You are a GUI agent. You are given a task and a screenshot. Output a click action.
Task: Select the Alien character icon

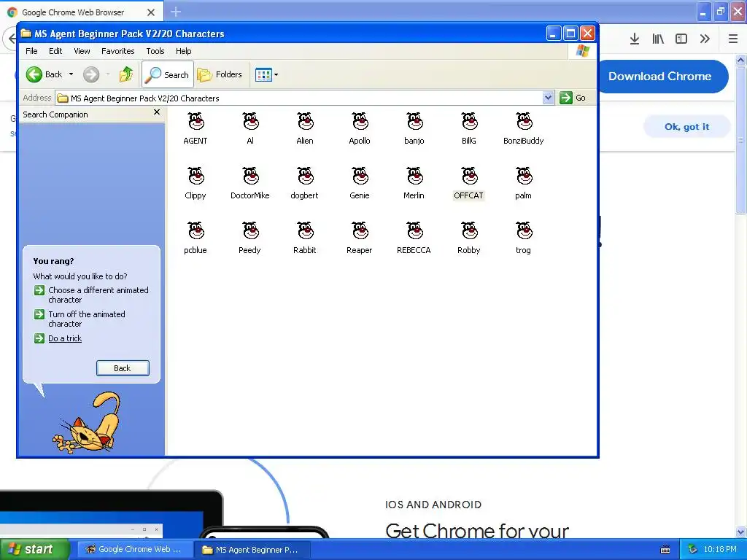click(306, 122)
